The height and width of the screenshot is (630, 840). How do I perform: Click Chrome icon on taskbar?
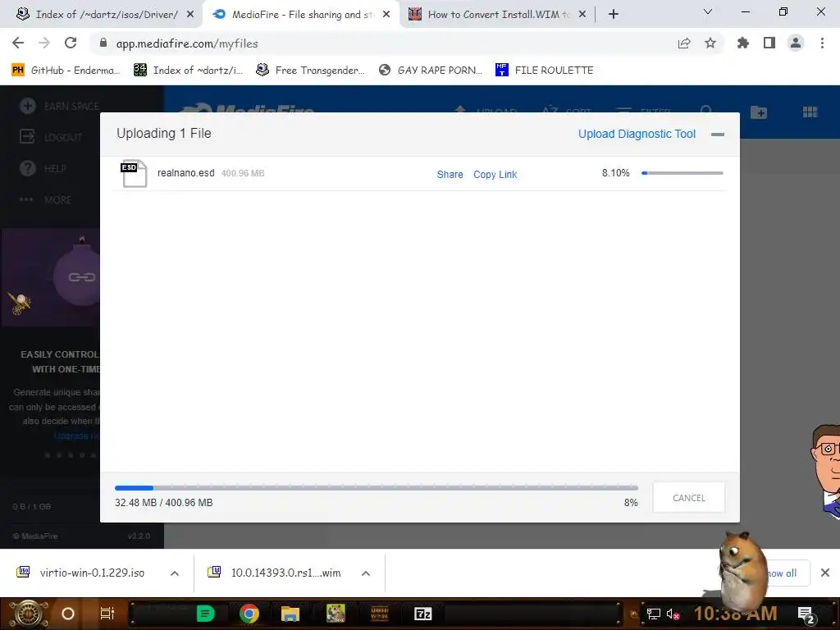[x=249, y=614]
